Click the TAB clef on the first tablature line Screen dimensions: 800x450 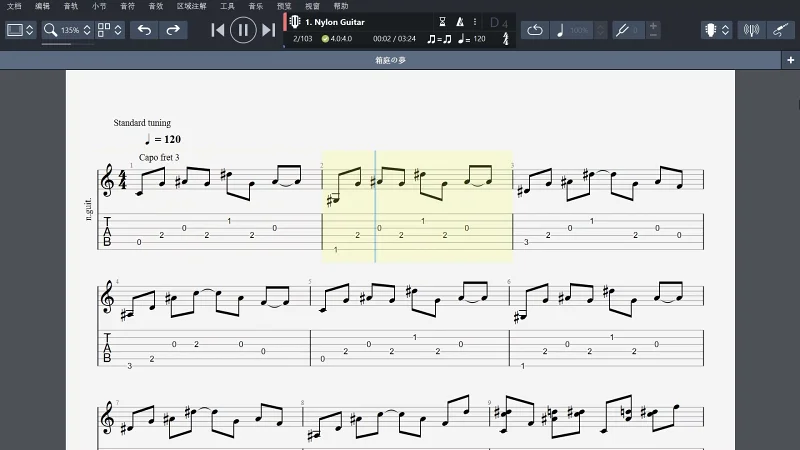pyautogui.click(x=107, y=232)
